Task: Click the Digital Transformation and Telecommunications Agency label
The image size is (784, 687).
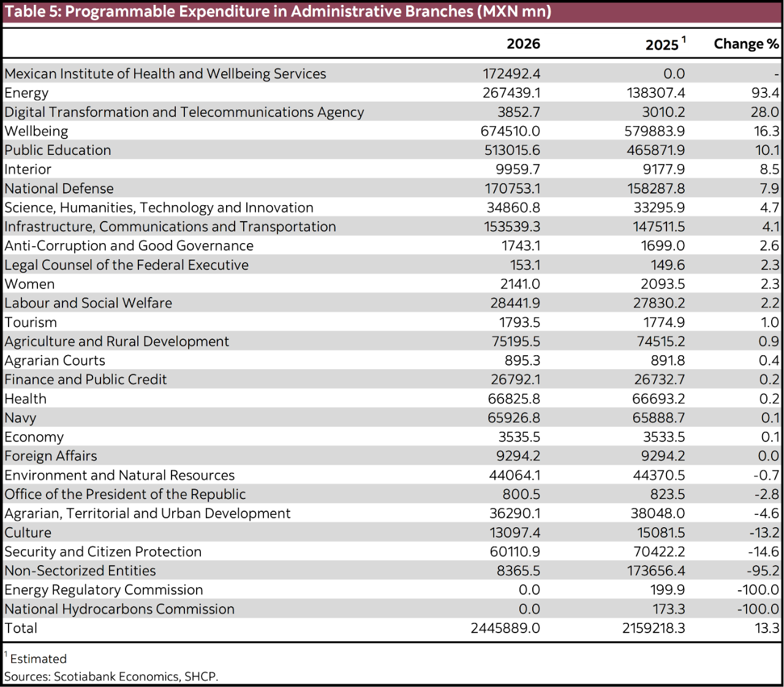Action: point(183,112)
